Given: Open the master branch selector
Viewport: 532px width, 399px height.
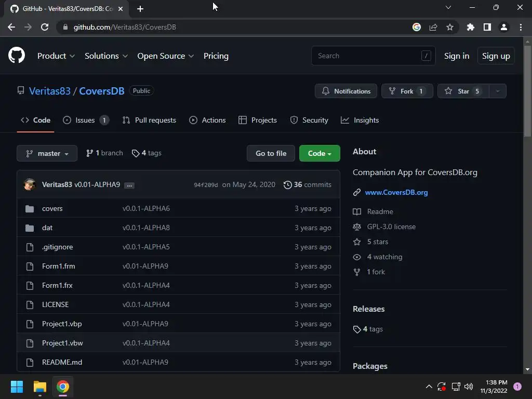Looking at the screenshot, I should 47,153.
